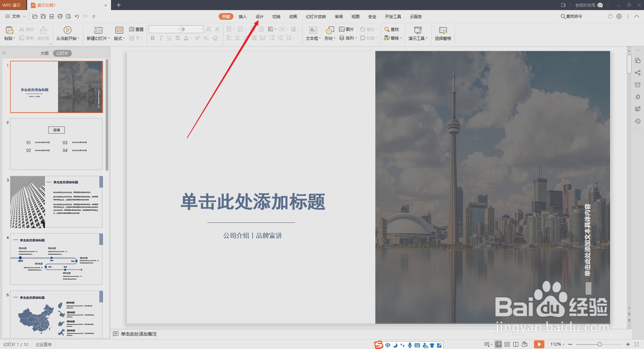Image resolution: width=644 pixels, height=349 pixels.
Task: Open the 版式 layout dropdown
Action: point(119,38)
